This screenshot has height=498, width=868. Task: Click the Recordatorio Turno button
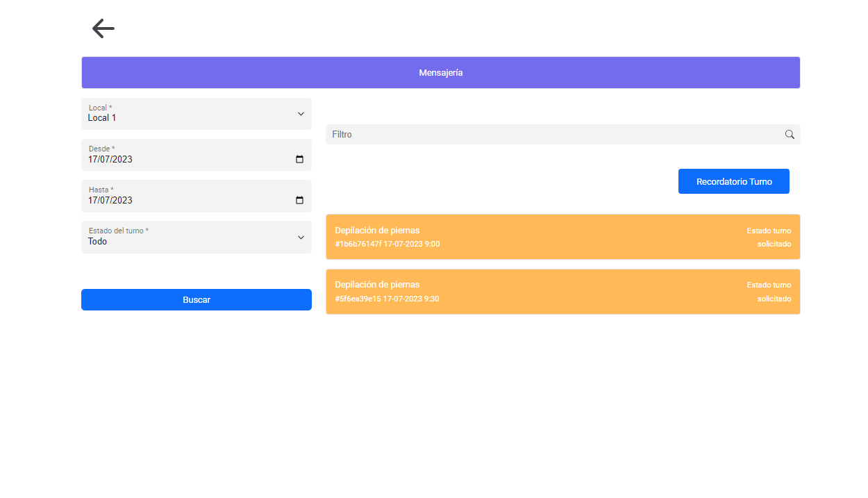pyautogui.click(x=733, y=181)
